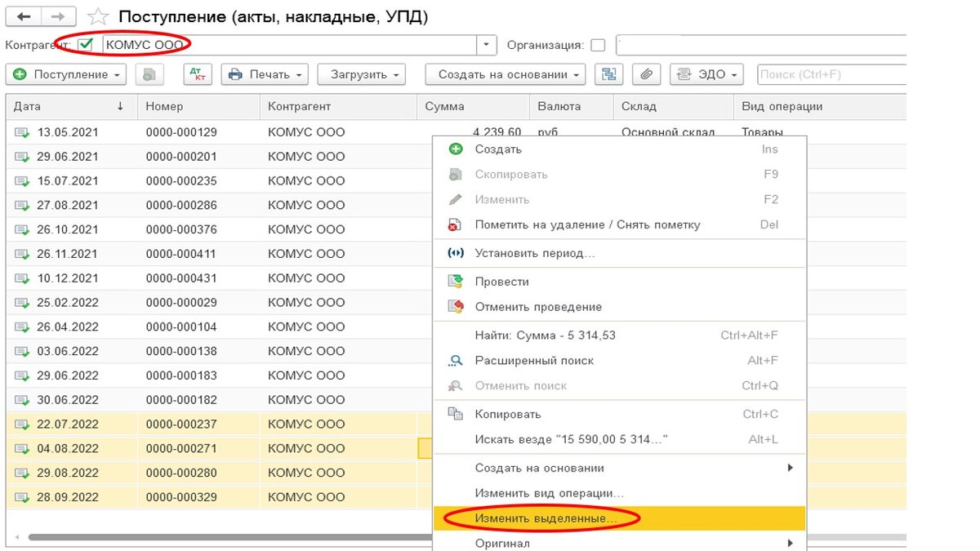Open the Контрагент field dropdown arrow

coord(487,45)
